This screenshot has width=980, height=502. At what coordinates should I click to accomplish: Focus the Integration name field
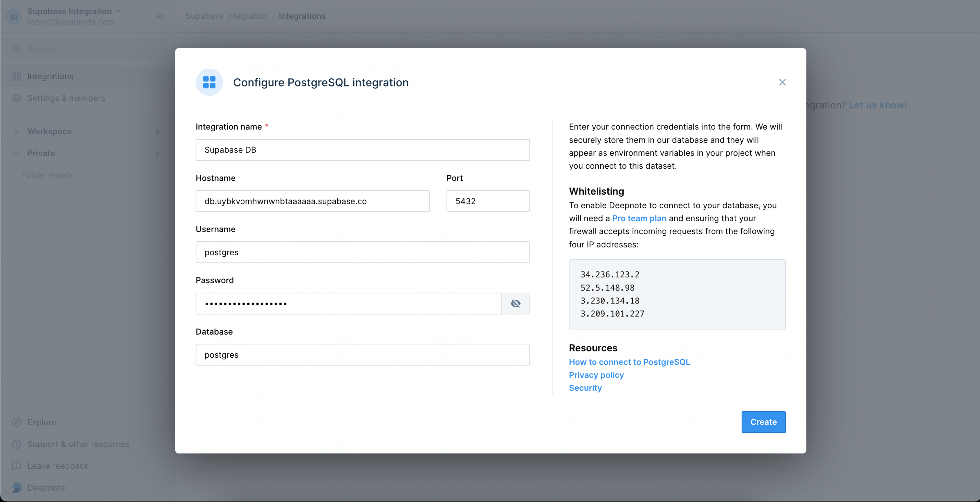point(363,150)
